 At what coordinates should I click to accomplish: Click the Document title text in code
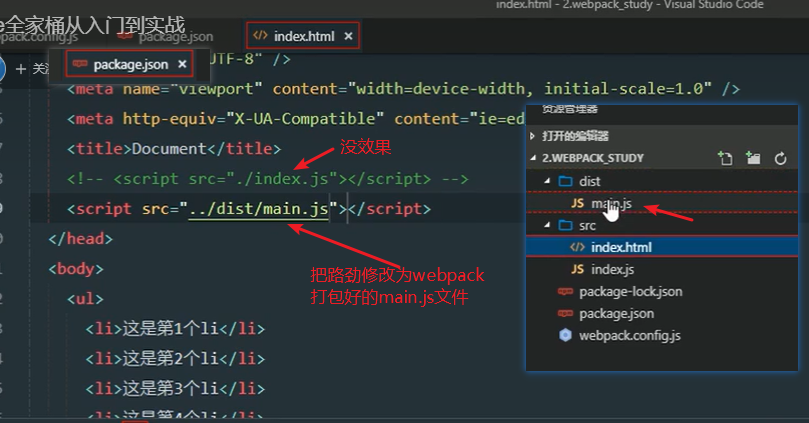tap(169, 149)
